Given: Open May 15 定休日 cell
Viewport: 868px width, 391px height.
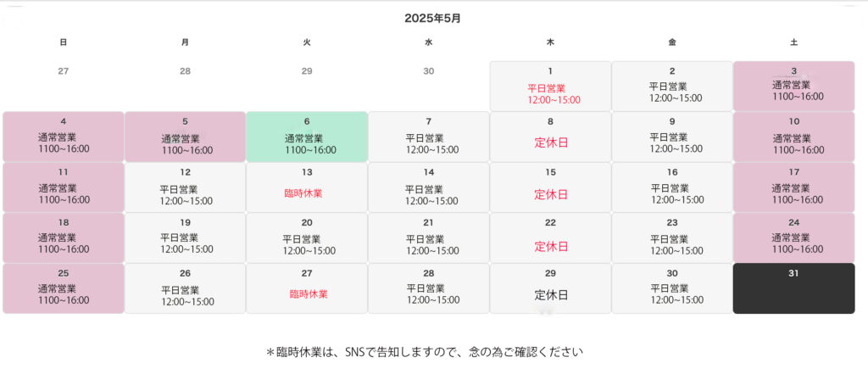Looking at the screenshot, I should point(550,187).
